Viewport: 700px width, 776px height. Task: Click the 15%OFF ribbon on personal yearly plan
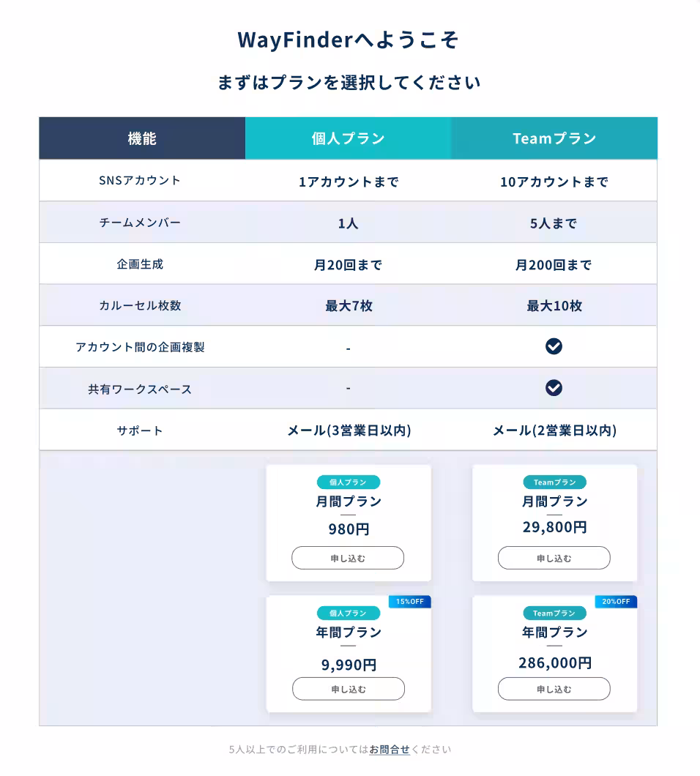click(409, 601)
